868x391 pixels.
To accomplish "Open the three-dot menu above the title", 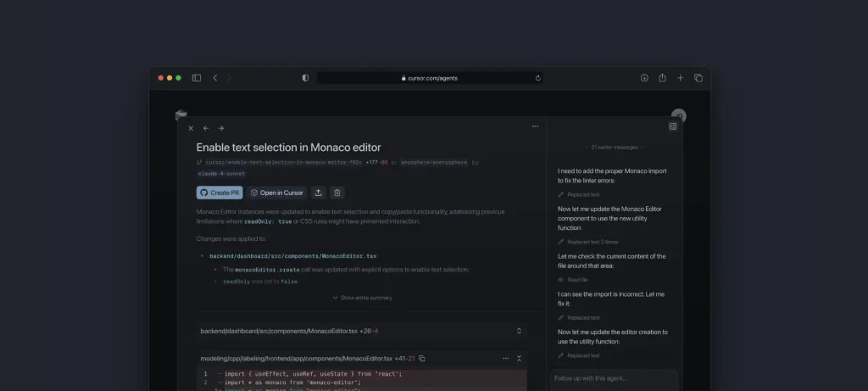I will 535,126.
